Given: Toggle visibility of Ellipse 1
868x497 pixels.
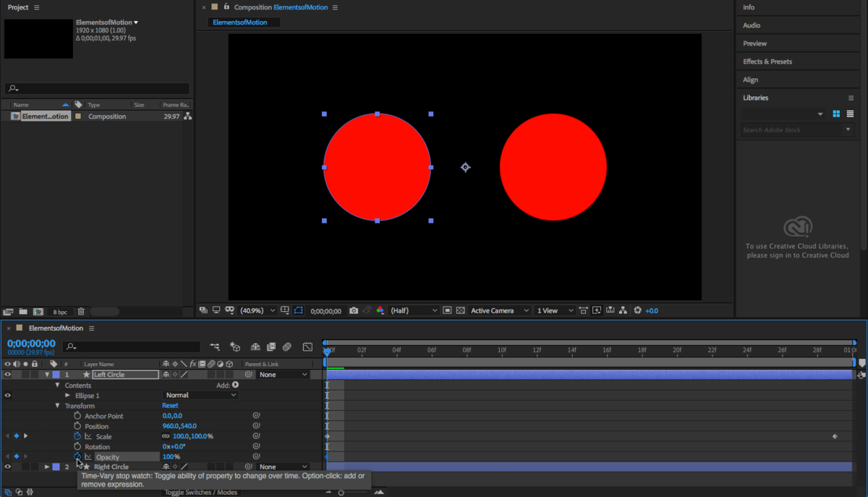Looking at the screenshot, I should coord(8,395).
